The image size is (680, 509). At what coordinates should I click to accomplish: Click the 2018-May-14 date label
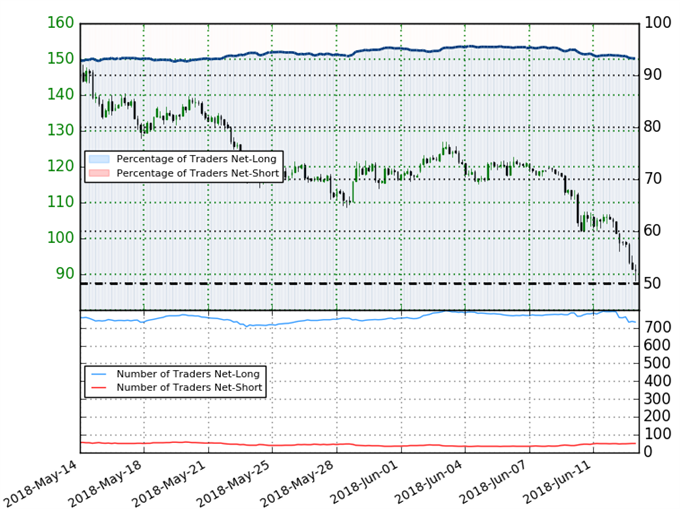[41, 483]
